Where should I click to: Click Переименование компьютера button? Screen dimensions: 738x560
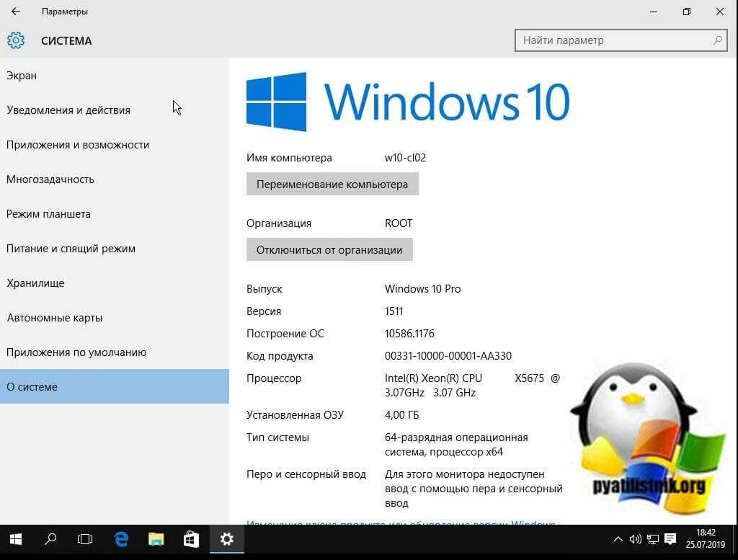332,184
